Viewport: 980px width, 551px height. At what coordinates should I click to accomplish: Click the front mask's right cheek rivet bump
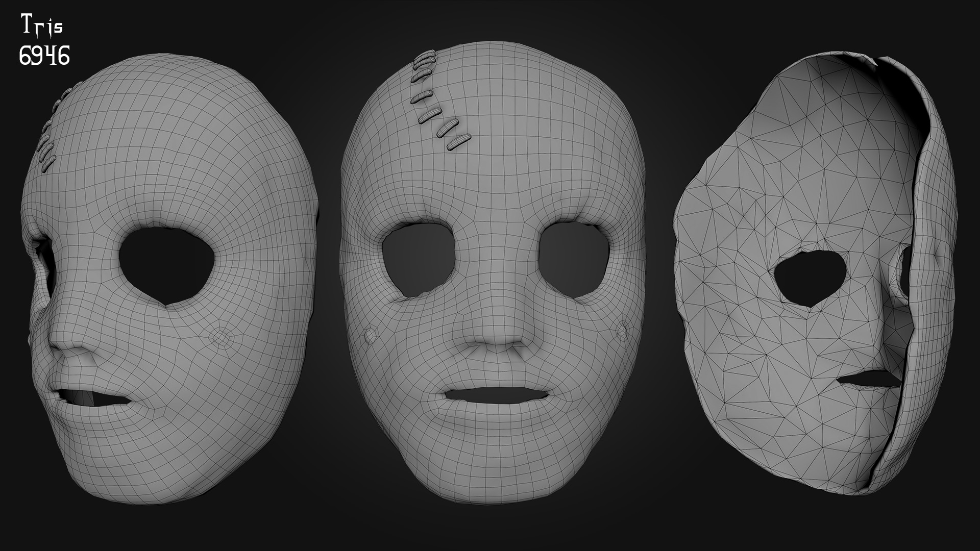coord(622,332)
